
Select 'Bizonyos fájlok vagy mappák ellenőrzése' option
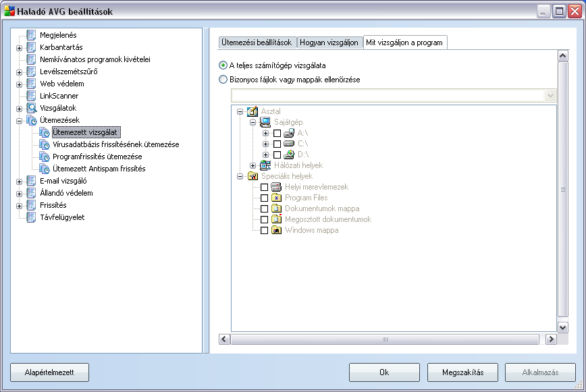[x=223, y=80]
